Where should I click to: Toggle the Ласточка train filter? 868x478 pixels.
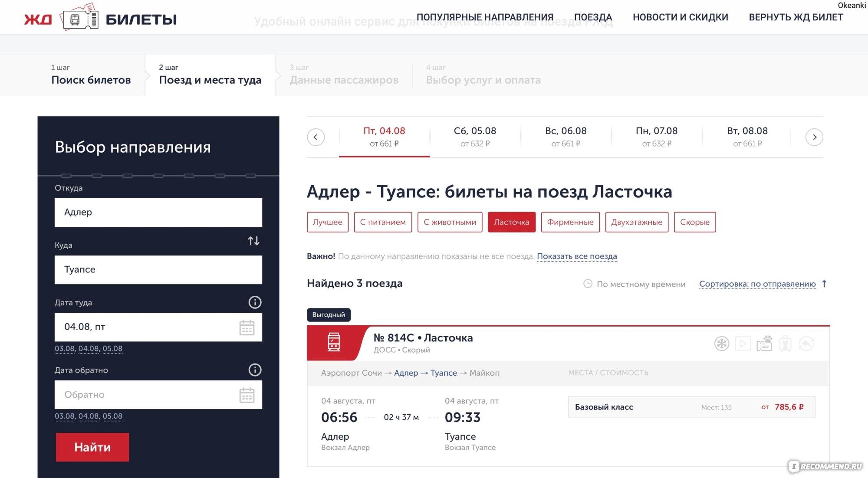[x=511, y=222]
